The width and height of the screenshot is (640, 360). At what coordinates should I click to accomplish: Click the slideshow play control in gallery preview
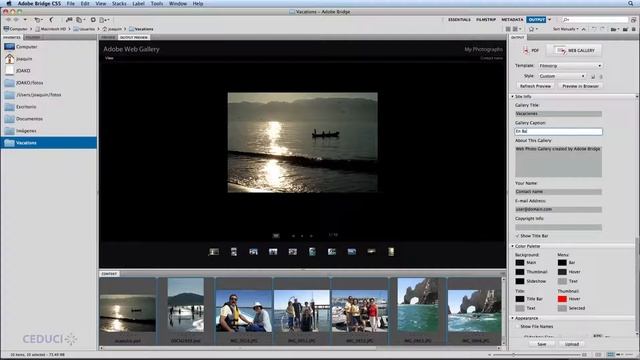point(302,236)
